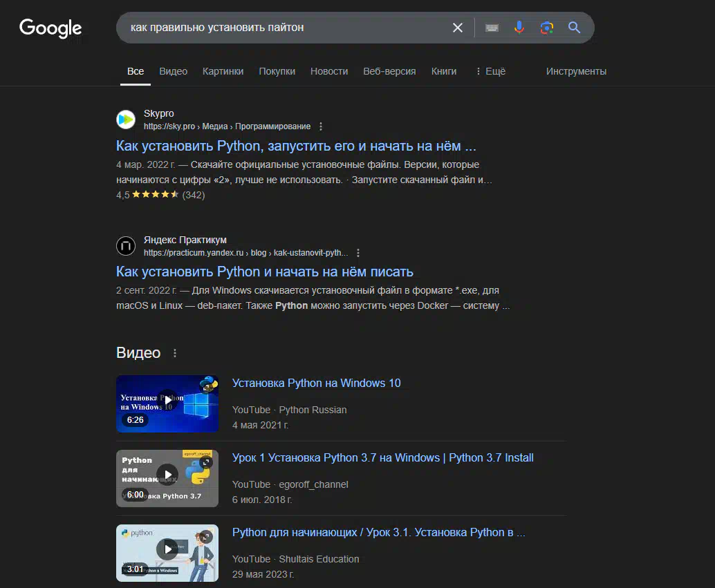
Task: Click the magnifying glass search button
Action: point(574,28)
